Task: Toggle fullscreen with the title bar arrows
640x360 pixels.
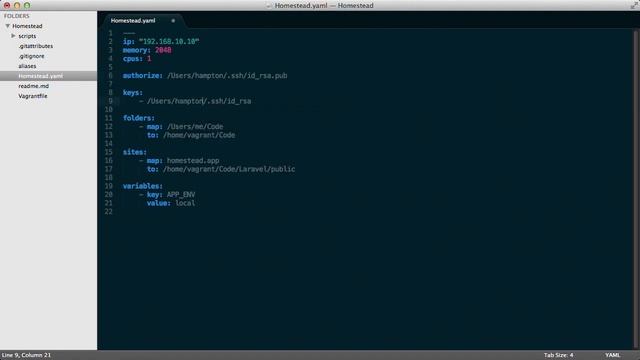Action: pos(634,5)
